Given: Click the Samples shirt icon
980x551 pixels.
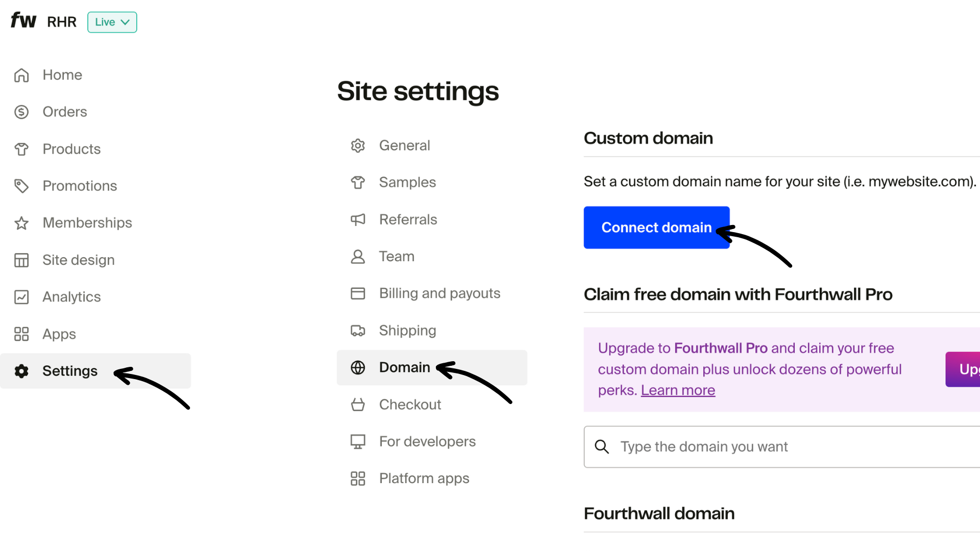Looking at the screenshot, I should (x=358, y=182).
